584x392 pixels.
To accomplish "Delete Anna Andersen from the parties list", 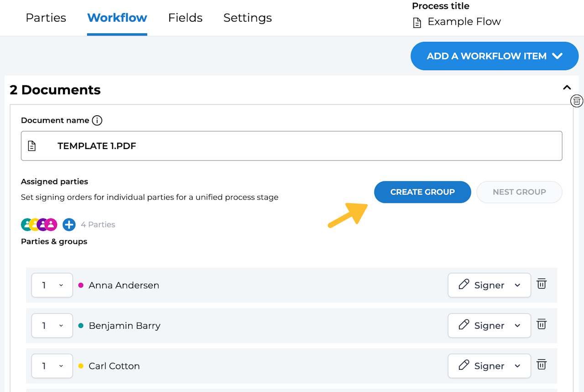I will point(542,284).
